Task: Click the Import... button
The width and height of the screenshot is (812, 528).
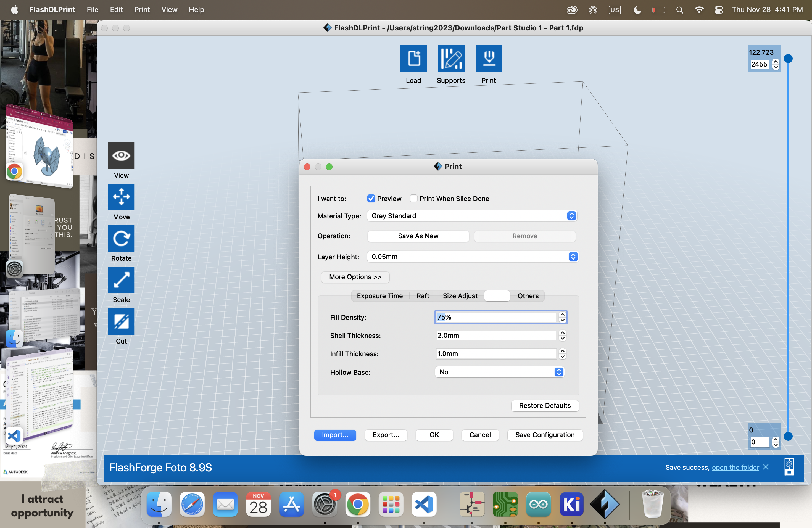Action: 335,435
